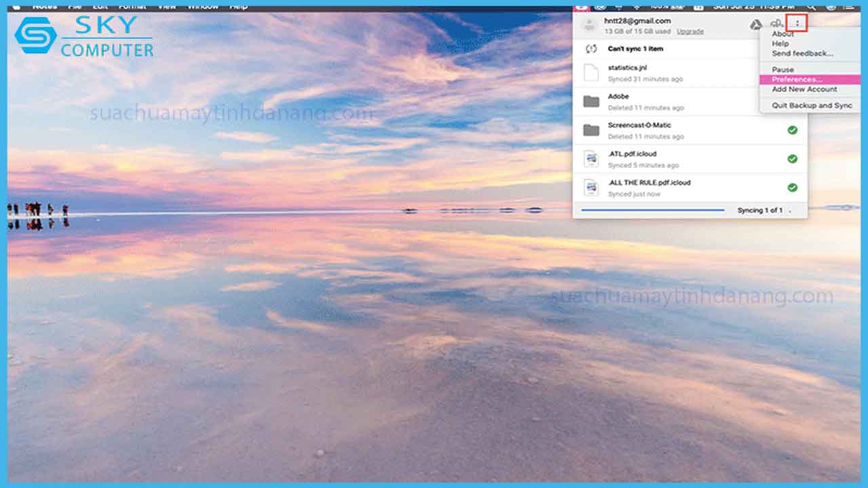
Task: Choose Pause from the overflow menu
Action: [x=783, y=69]
